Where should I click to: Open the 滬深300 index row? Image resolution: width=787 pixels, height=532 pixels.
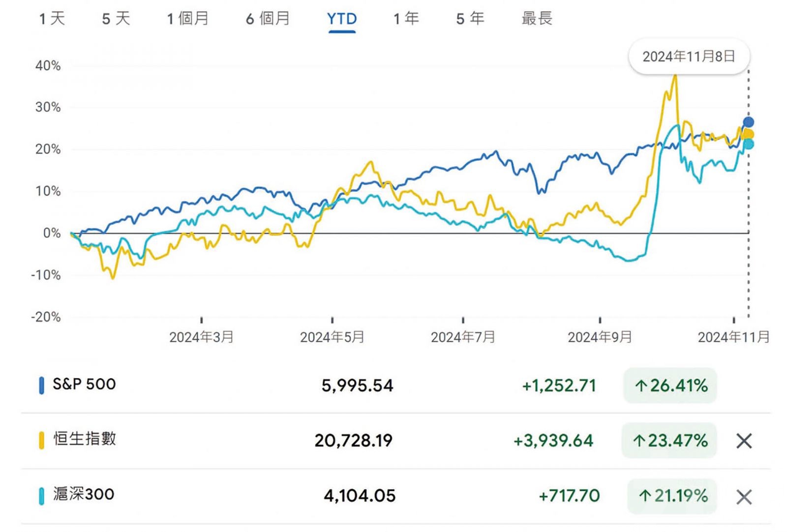396,496
